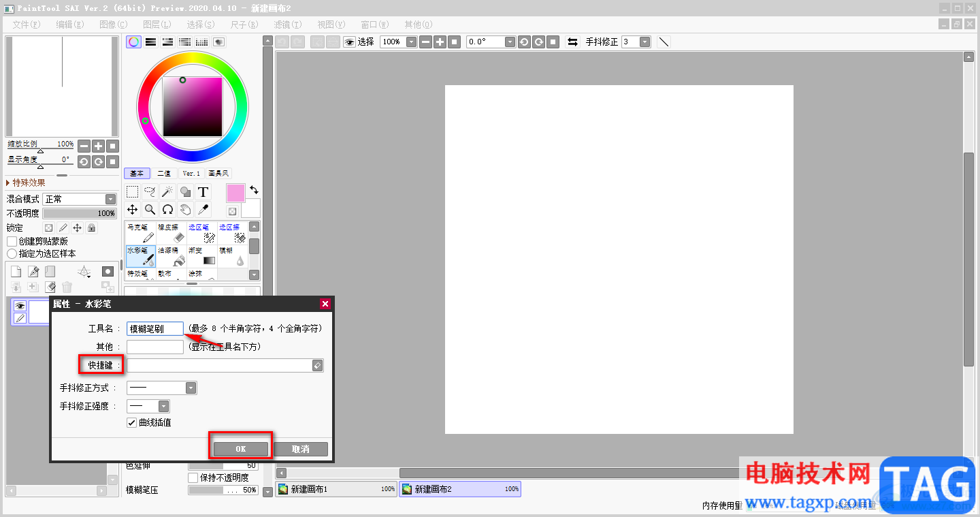Image resolution: width=980 pixels, height=517 pixels.
Task: Toggle selection visibility eye in toolbar
Action: pos(350,42)
